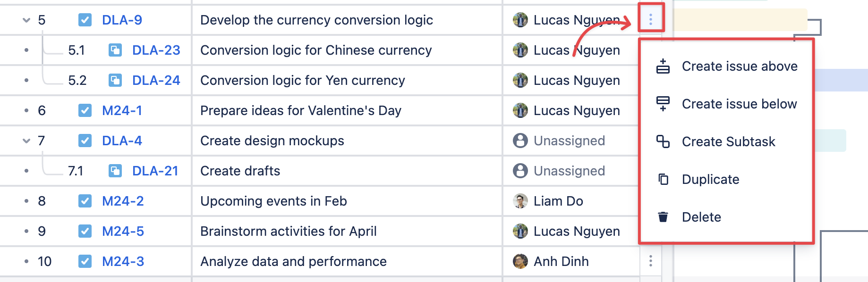Click Anh Dinh avatar on M24-3 row

520,261
